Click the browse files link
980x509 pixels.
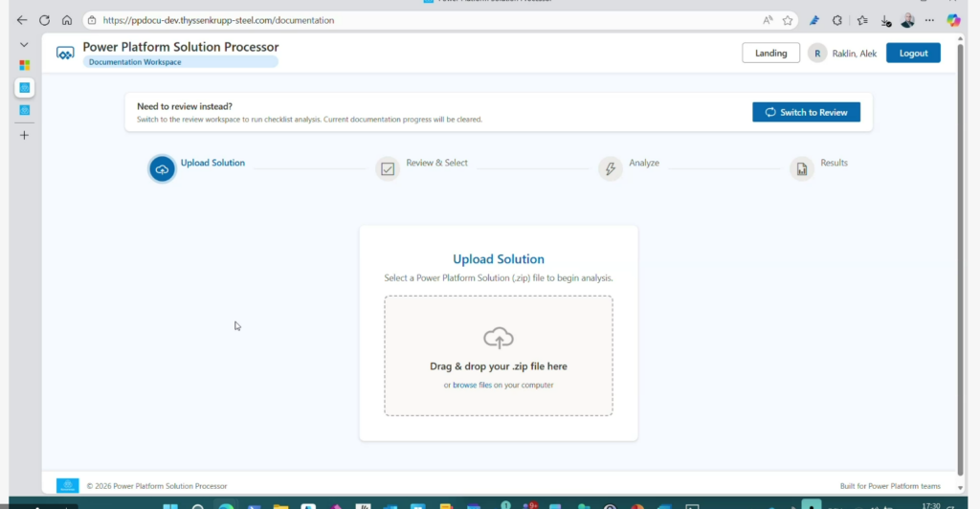472,386
